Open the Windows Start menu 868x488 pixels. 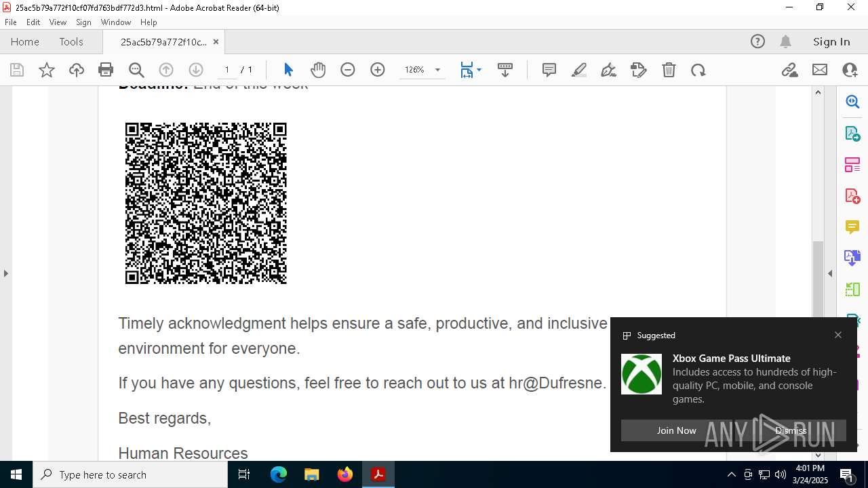16,474
